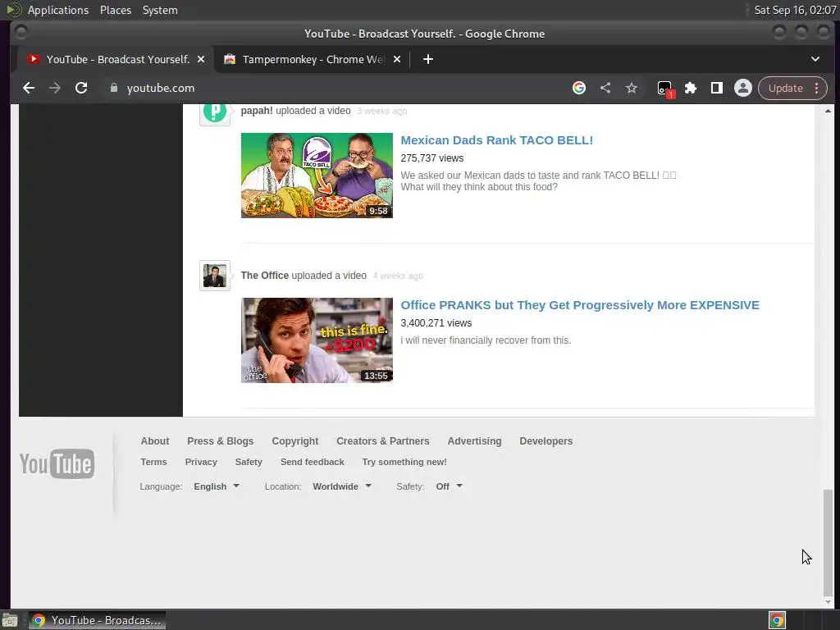Viewport: 840px width, 630px height.
Task: Click Try something new! link
Action: (404, 462)
